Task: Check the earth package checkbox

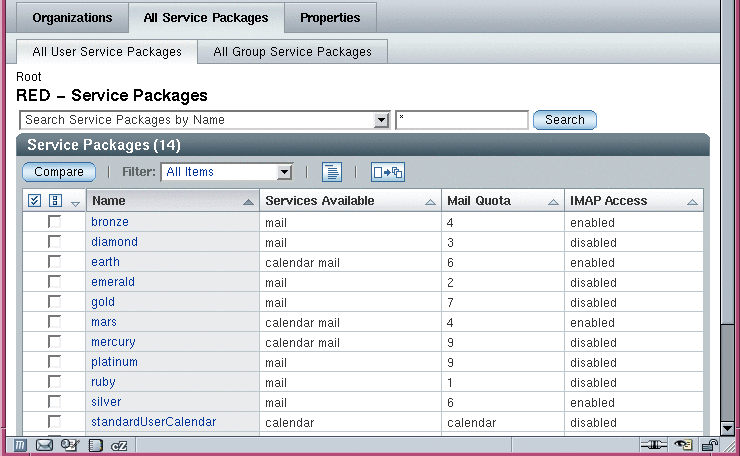Action: coord(54,262)
